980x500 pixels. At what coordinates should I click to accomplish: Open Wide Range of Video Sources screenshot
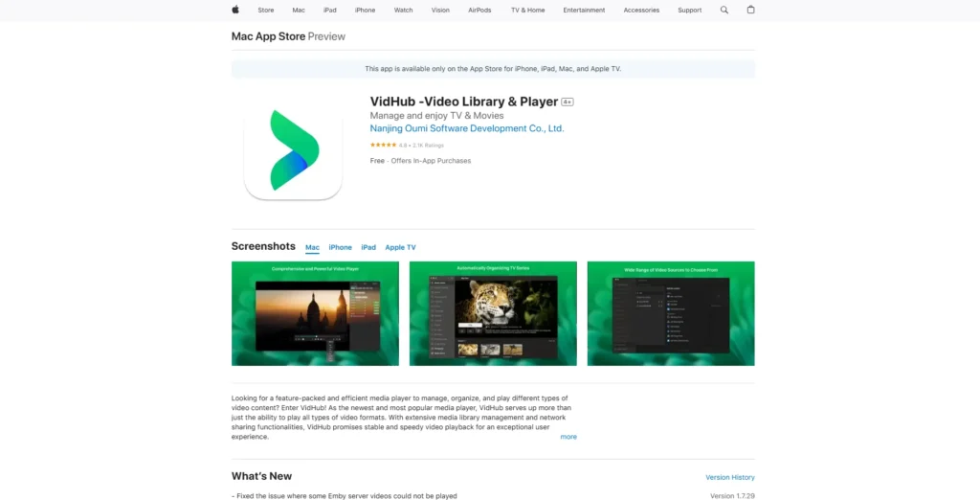(x=671, y=313)
